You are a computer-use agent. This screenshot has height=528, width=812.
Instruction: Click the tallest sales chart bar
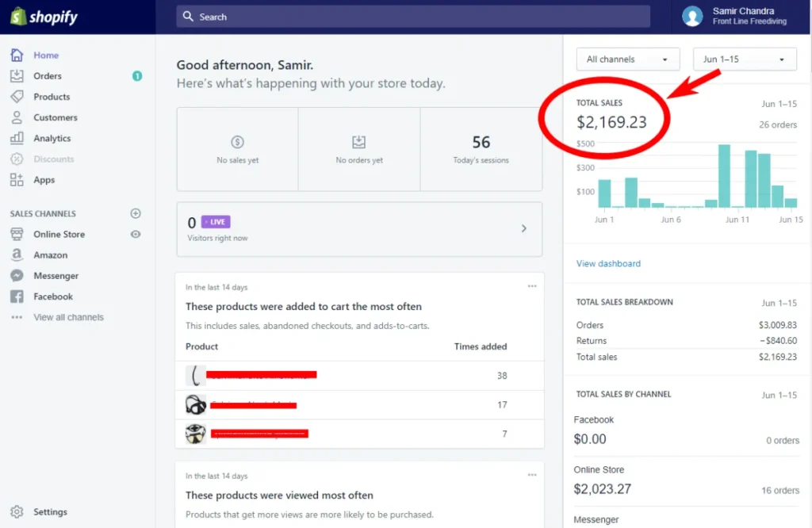(724, 176)
